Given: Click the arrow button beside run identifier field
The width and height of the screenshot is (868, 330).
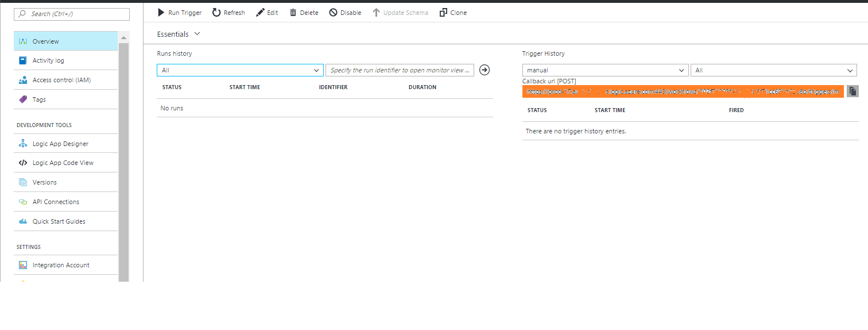Looking at the screenshot, I should pos(485,70).
